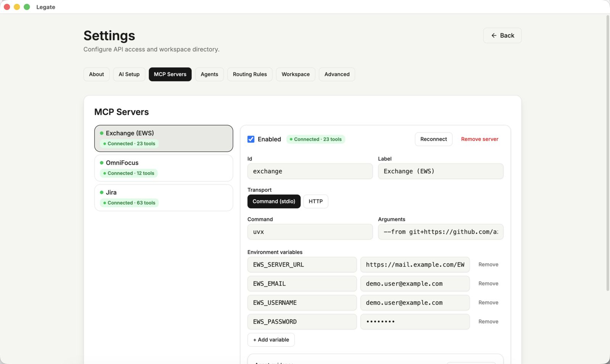The width and height of the screenshot is (610, 364).
Task: Edit the EWS_EMAIL value field
Action: pos(415,284)
